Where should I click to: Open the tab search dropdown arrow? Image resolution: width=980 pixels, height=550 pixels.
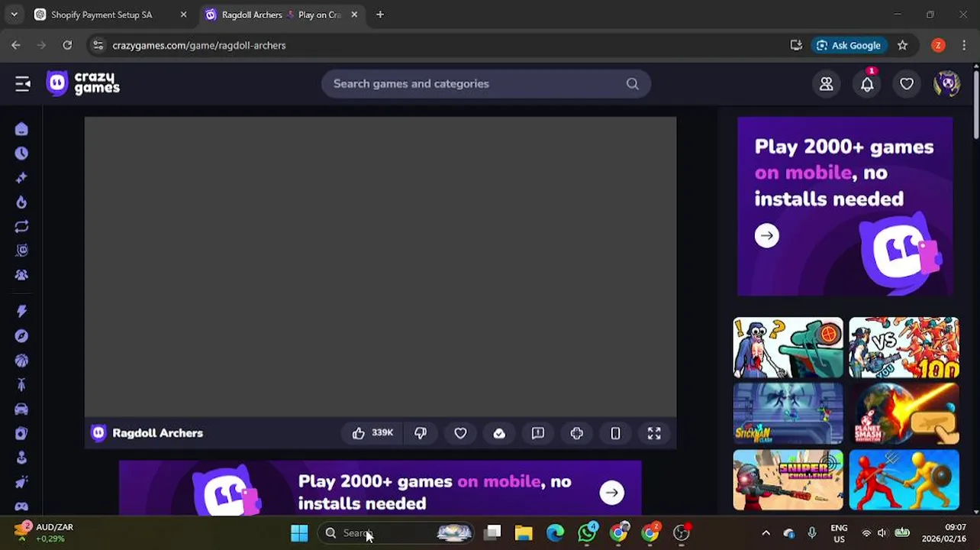coord(14,15)
